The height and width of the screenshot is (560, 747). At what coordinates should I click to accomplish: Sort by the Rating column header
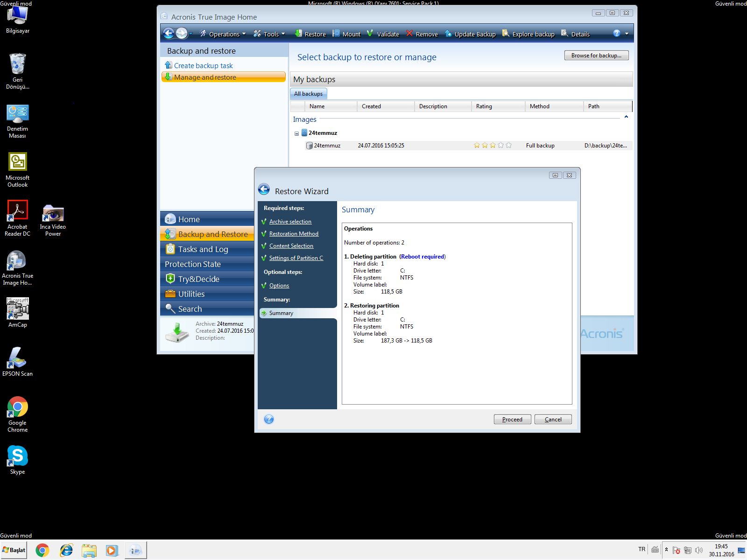[x=498, y=106]
